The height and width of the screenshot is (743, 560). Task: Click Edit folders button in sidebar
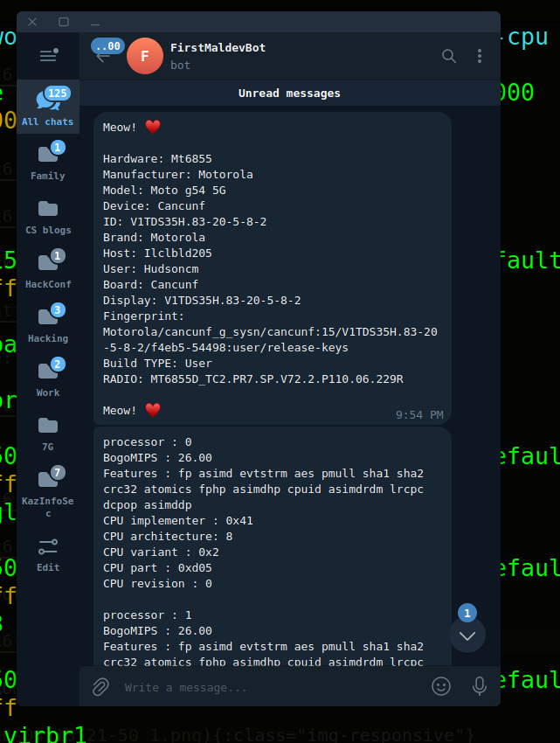pyautogui.click(x=48, y=555)
